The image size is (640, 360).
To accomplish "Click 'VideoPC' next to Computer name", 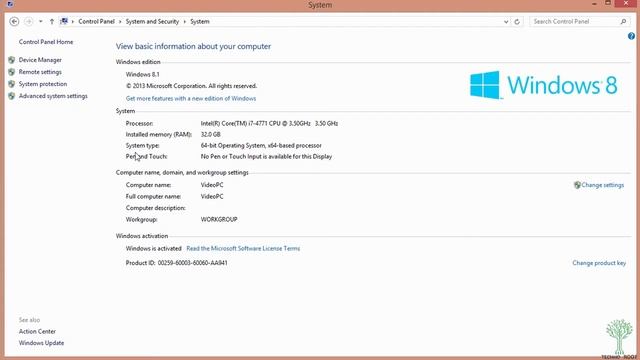I will (212, 185).
